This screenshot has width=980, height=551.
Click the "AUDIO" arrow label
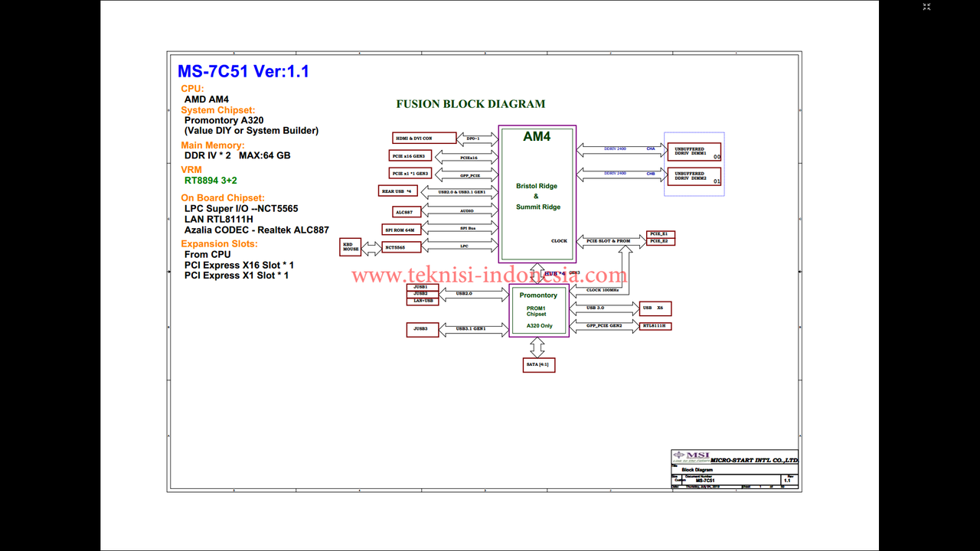click(x=467, y=211)
